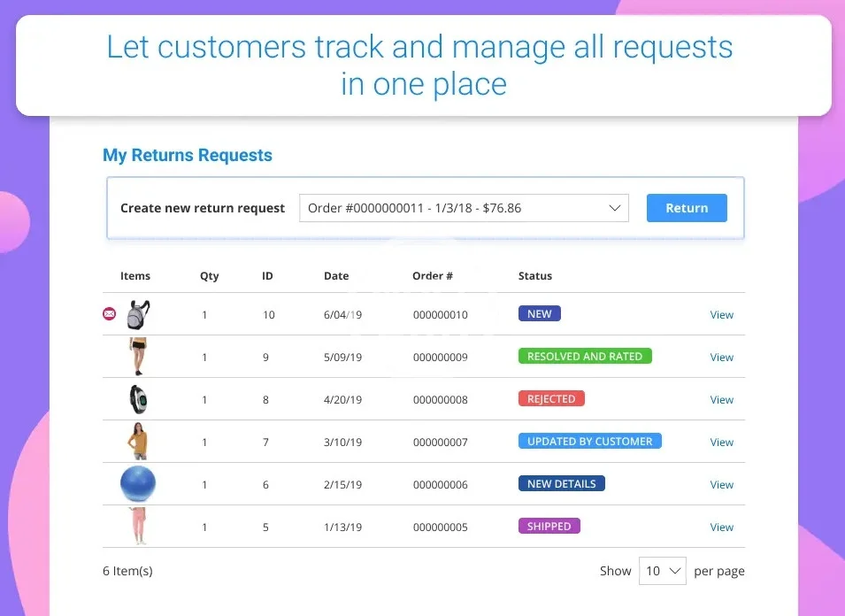Viewport: 845px width, 616px height.
Task: Open the orange top product image
Action: (138, 442)
